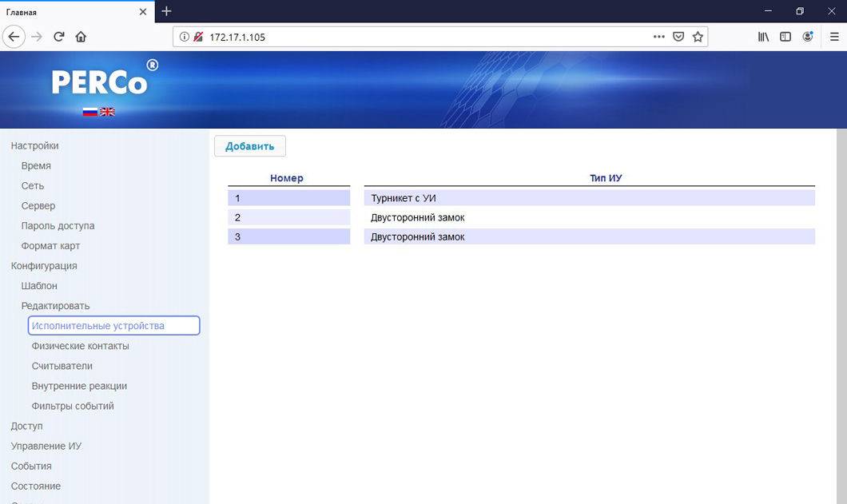Image resolution: width=847 pixels, height=504 pixels.
Task: Open Считыватели in the sidebar
Action: coord(62,366)
